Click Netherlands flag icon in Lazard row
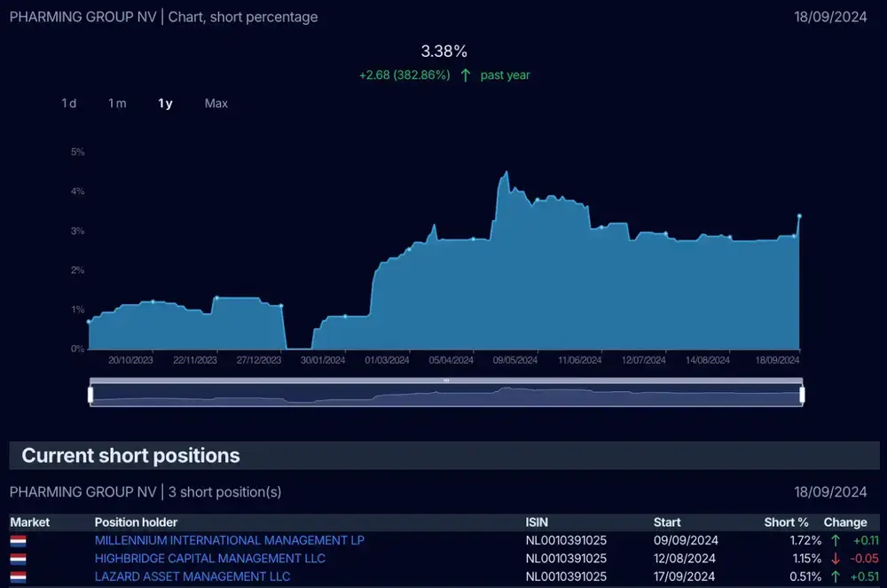Viewport: 887px width, 588px height. click(18, 577)
